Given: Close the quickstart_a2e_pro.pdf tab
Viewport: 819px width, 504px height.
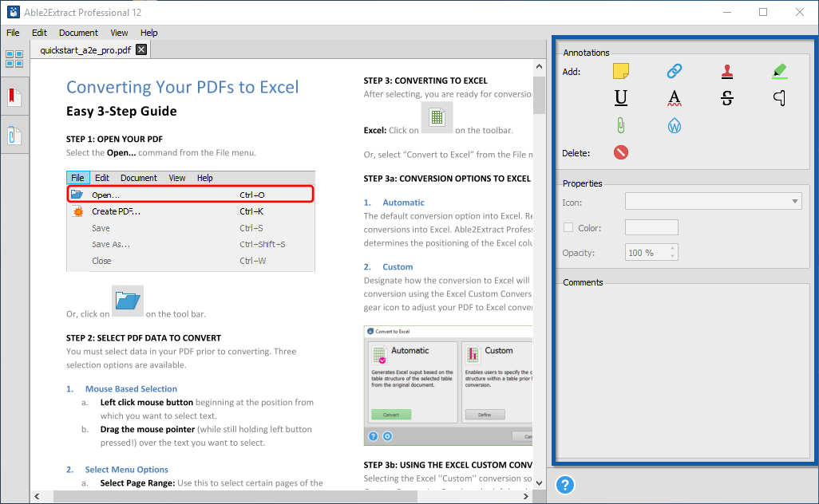Looking at the screenshot, I should click(x=141, y=49).
